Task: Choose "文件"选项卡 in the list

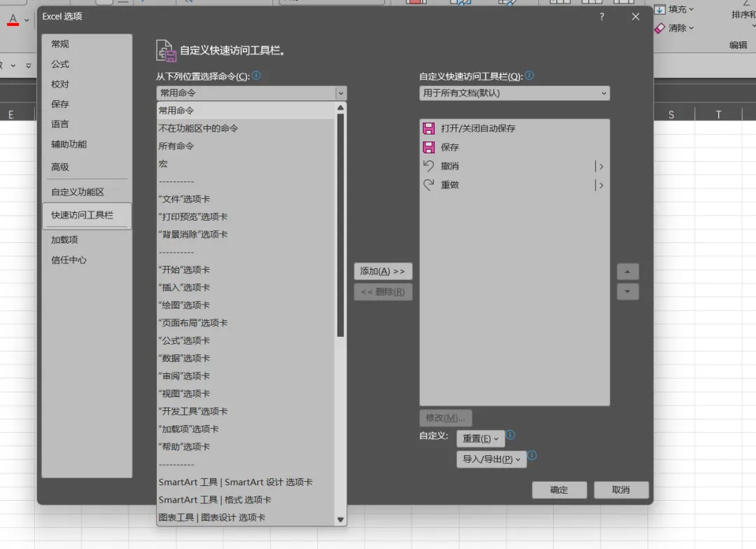Action: [x=246, y=200]
